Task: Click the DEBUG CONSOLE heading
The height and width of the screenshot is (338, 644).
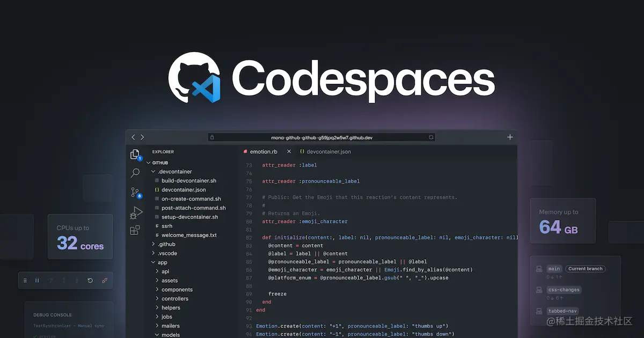Action: (52, 315)
